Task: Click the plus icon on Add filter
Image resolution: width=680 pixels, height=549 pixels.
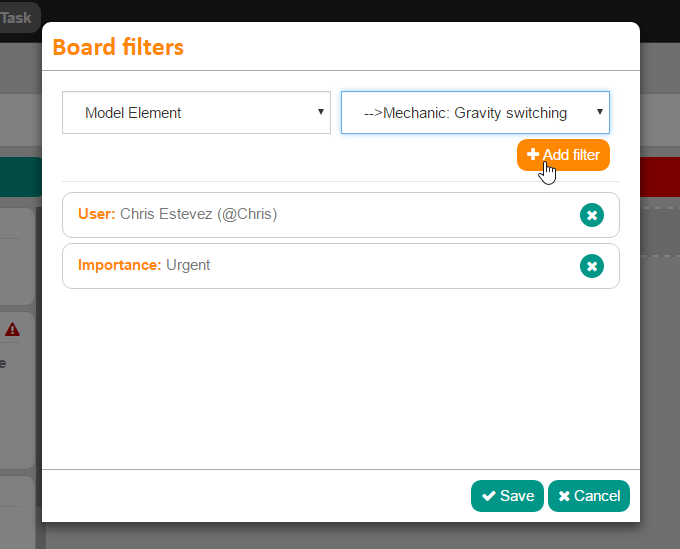Action: (x=533, y=155)
